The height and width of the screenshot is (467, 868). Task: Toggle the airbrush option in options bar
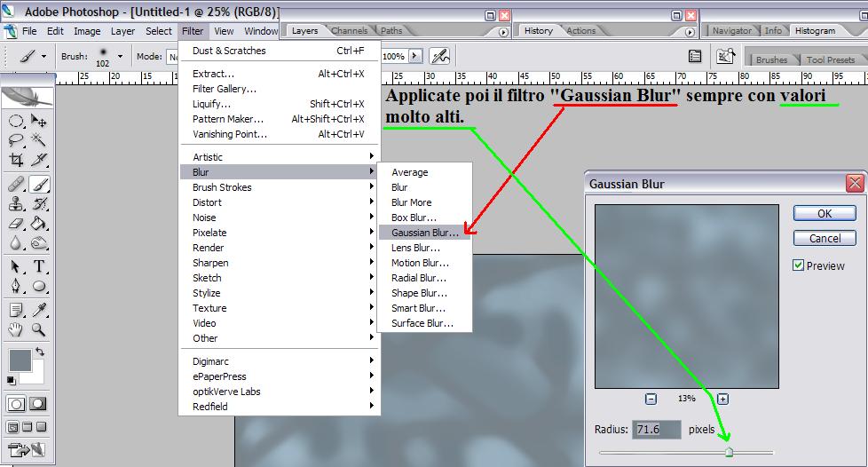click(440, 56)
